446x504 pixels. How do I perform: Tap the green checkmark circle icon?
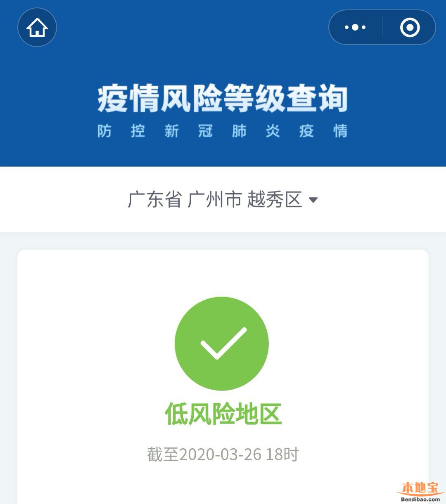(222, 343)
